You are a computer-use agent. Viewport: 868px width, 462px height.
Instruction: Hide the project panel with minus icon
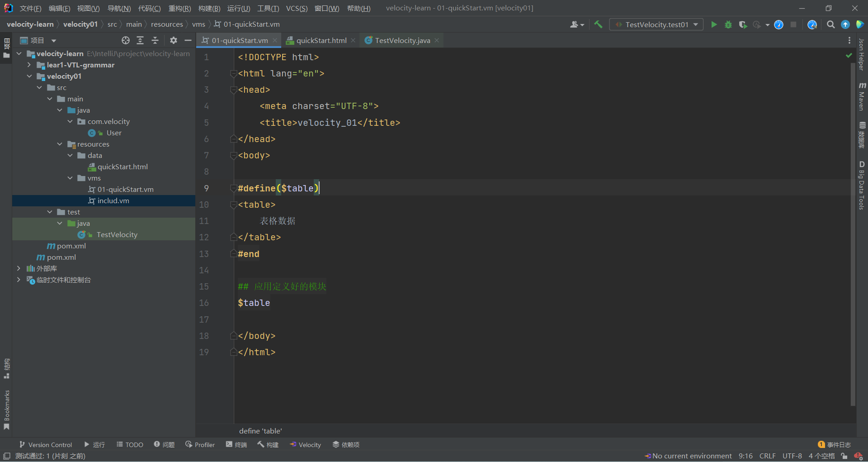(x=188, y=40)
